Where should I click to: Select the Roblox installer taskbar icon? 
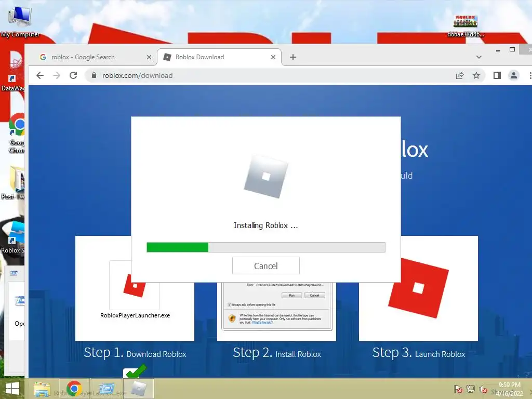(138, 389)
